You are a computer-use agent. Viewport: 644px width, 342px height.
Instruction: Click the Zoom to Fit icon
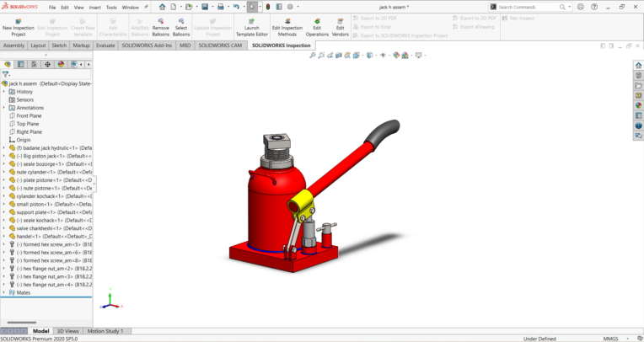[x=312, y=55]
